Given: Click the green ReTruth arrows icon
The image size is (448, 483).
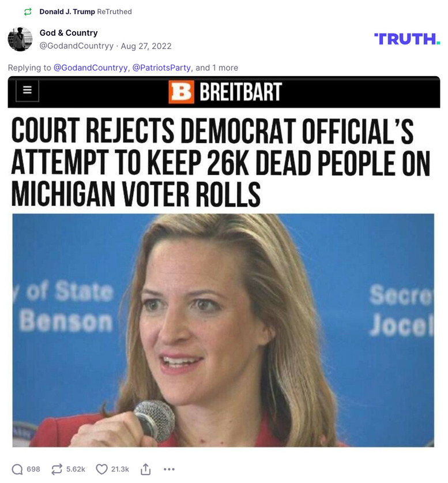Looking at the screenshot, I should (x=28, y=12).
